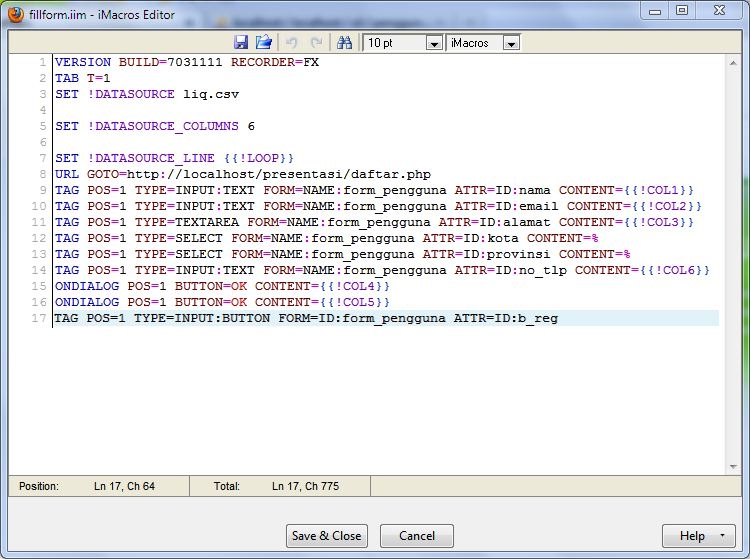The height and width of the screenshot is (559, 750).
Task: Click the Save floppy disk icon
Action: (241, 43)
